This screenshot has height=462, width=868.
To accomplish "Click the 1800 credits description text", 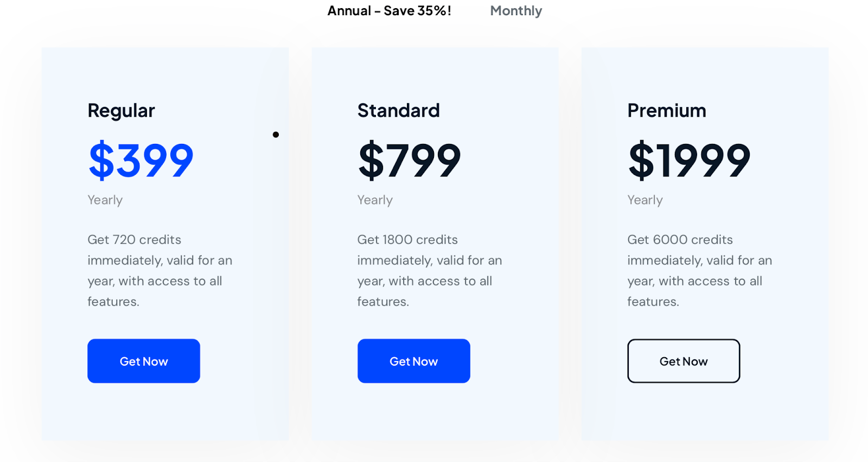I will [x=430, y=270].
